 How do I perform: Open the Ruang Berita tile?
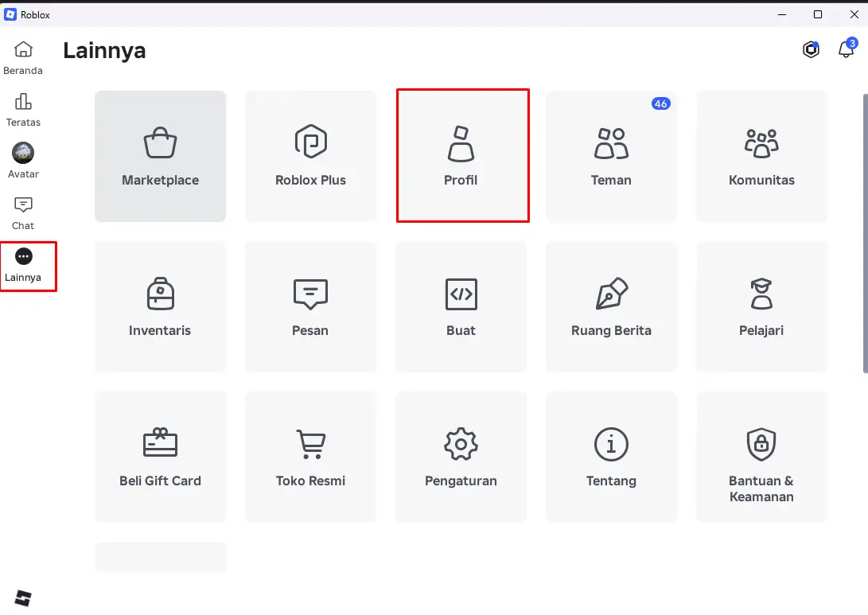point(611,306)
